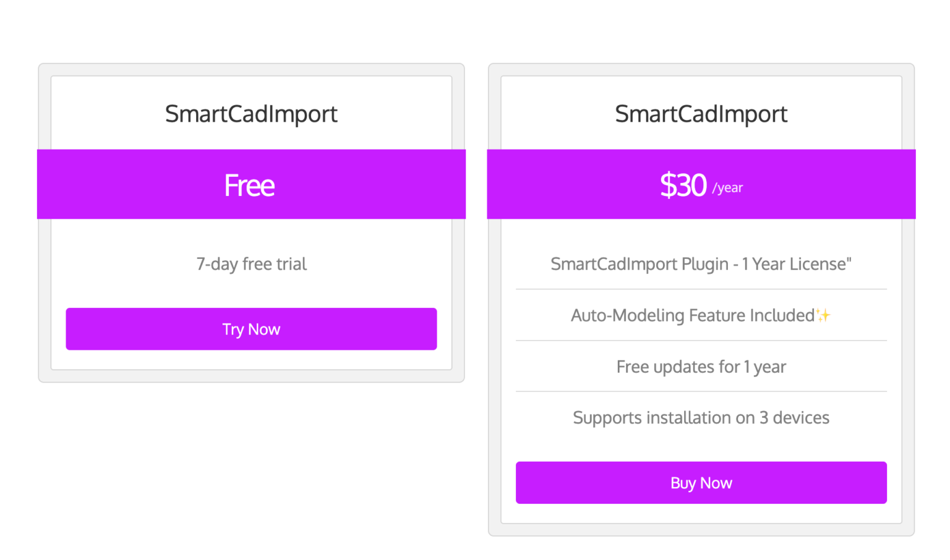Screen dimensions: 950x560
Task: Click the word Included in feature list
Action: pos(782,315)
